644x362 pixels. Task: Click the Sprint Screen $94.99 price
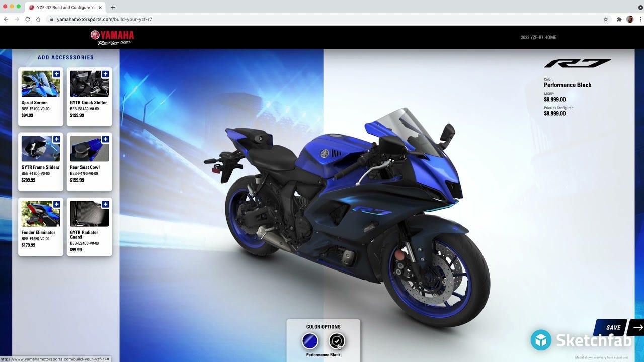click(27, 115)
